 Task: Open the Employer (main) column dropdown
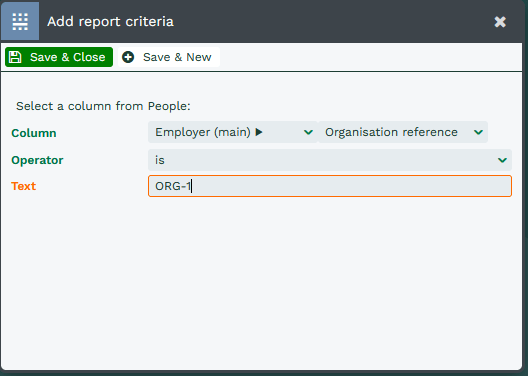click(233, 132)
